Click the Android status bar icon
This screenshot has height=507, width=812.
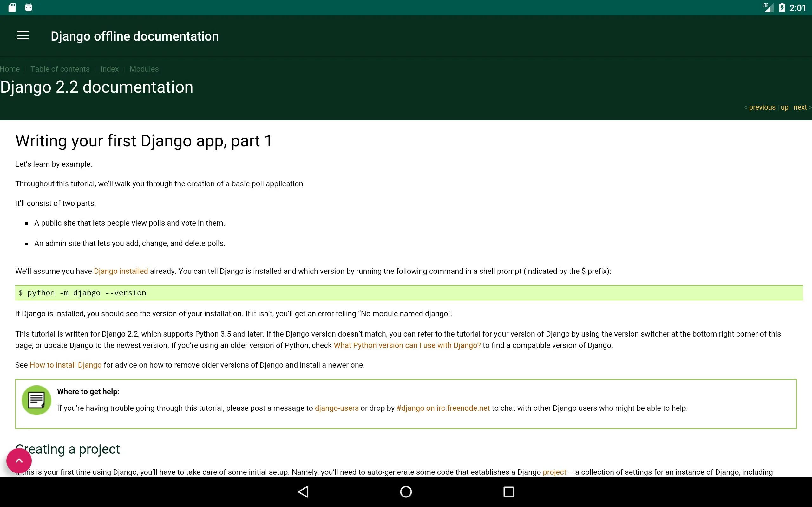click(28, 7)
